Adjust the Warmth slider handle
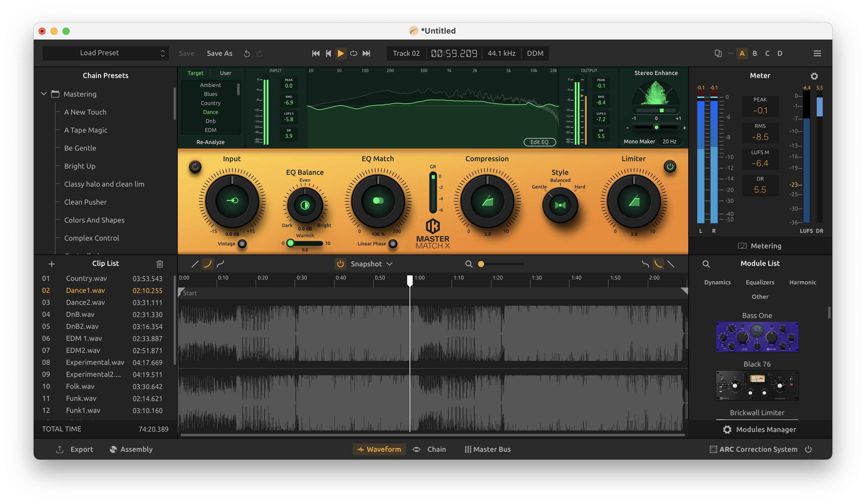The width and height of the screenshot is (866, 504). tap(290, 243)
